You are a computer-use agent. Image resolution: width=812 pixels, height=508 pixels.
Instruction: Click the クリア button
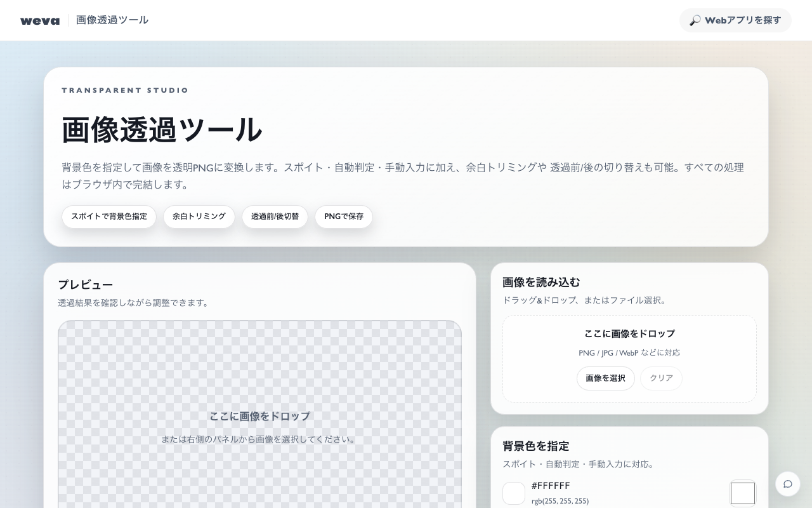coord(661,378)
